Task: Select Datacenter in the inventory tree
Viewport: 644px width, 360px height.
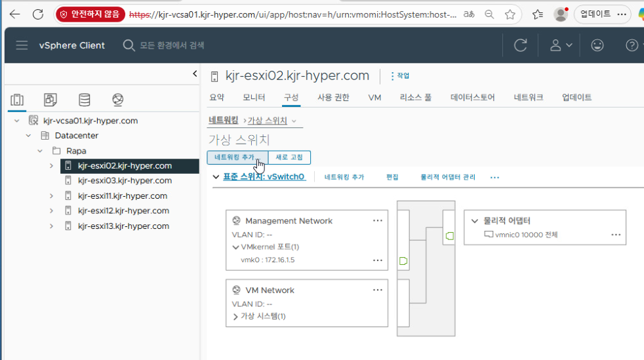Action: (x=76, y=136)
